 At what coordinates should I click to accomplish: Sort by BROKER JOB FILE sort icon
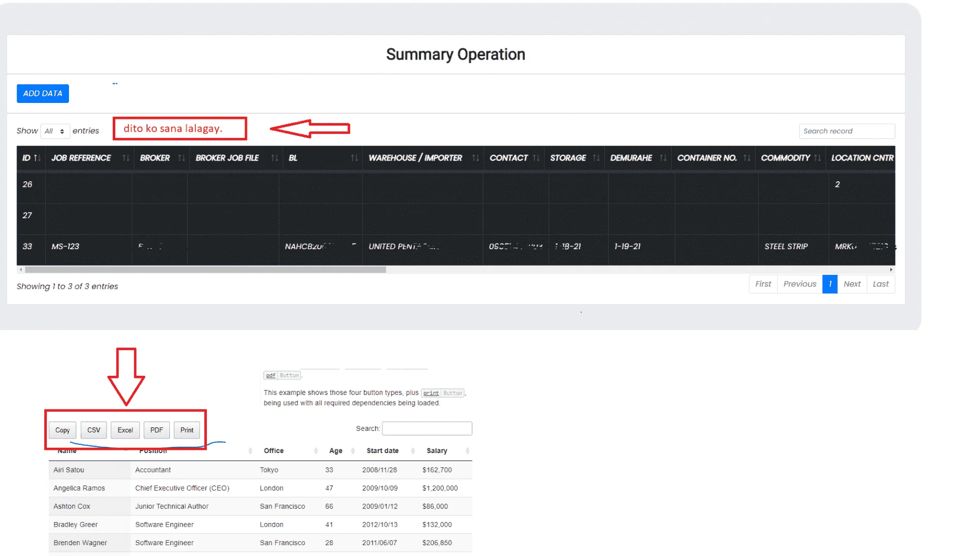274,158
